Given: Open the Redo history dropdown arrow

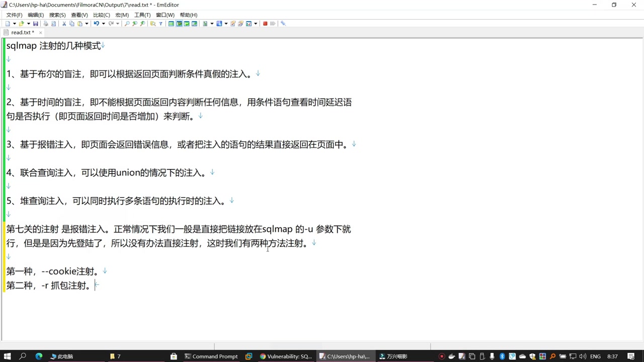Looking at the screenshot, I should [117, 24].
